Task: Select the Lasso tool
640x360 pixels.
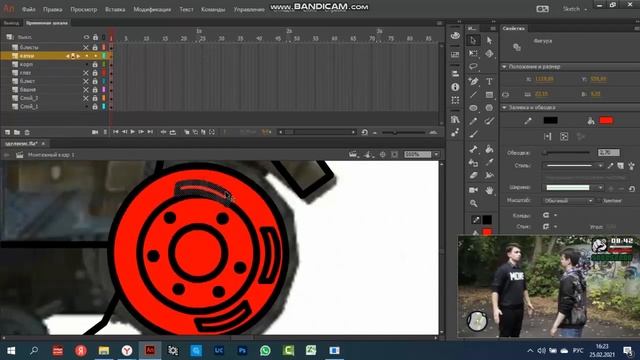Action: tap(473, 67)
